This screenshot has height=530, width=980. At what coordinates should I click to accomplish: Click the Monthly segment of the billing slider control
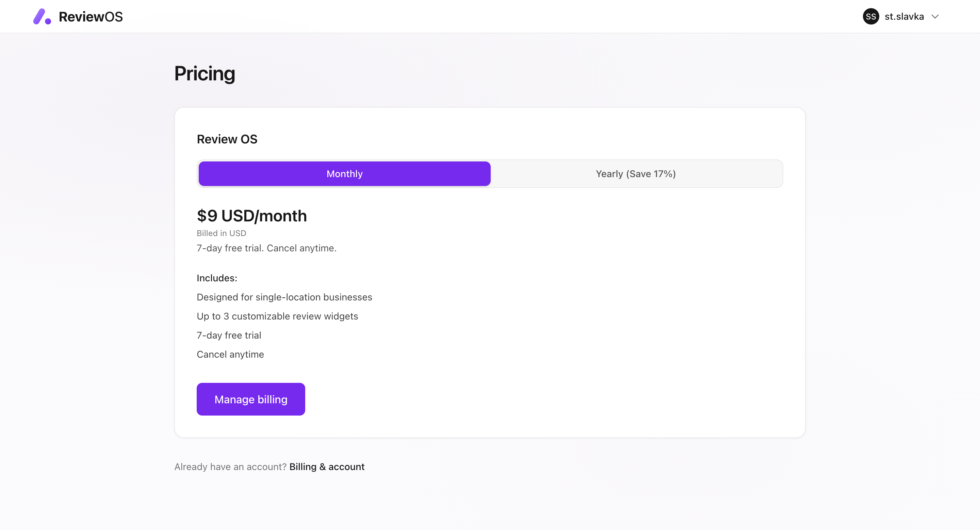click(x=344, y=174)
